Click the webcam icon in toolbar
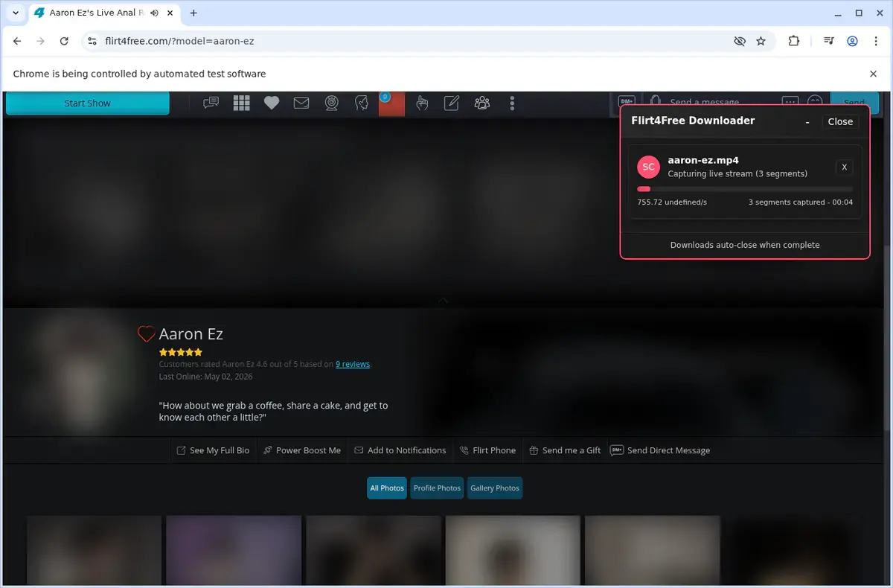 point(332,103)
